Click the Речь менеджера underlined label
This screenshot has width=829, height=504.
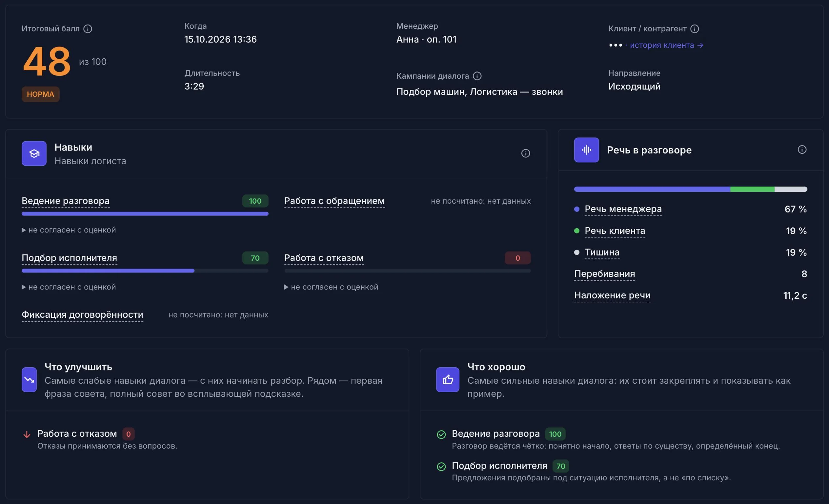(x=623, y=209)
